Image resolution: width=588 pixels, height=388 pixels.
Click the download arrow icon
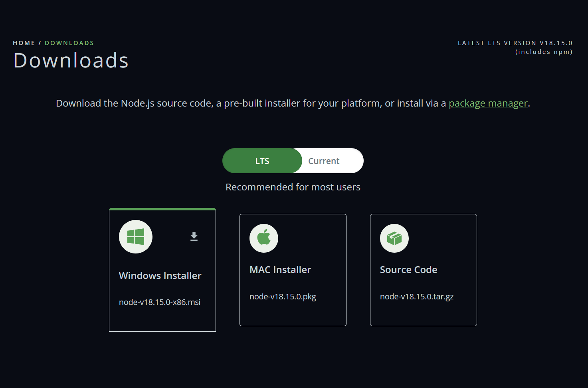point(194,236)
